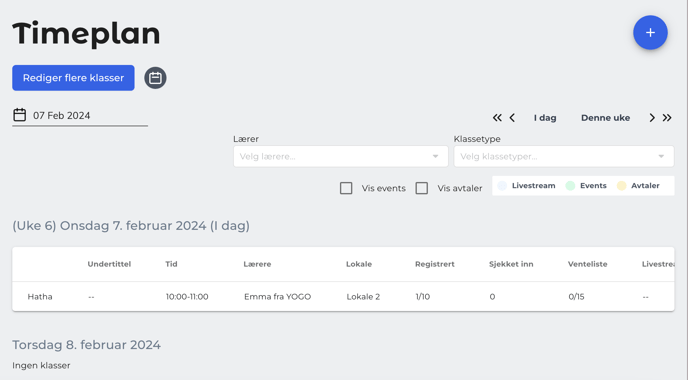Click the Livestream legend label
The image size is (688, 380).
click(534, 186)
